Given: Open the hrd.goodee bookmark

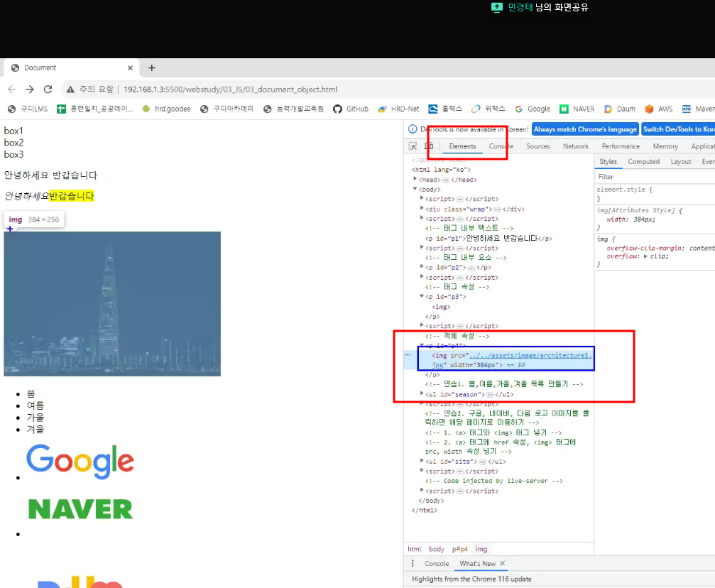Looking at the screenshot, I should tap(166, 109).
